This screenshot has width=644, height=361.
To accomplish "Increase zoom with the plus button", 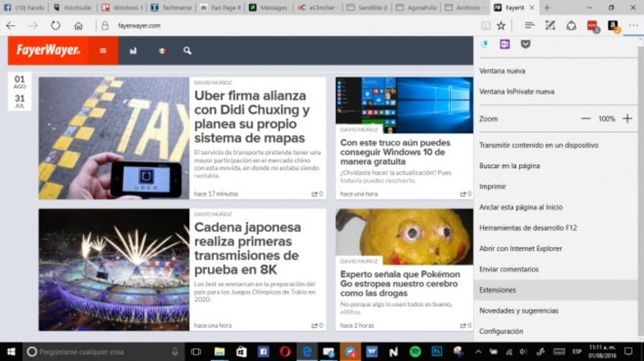I will (x=627, y=118).
